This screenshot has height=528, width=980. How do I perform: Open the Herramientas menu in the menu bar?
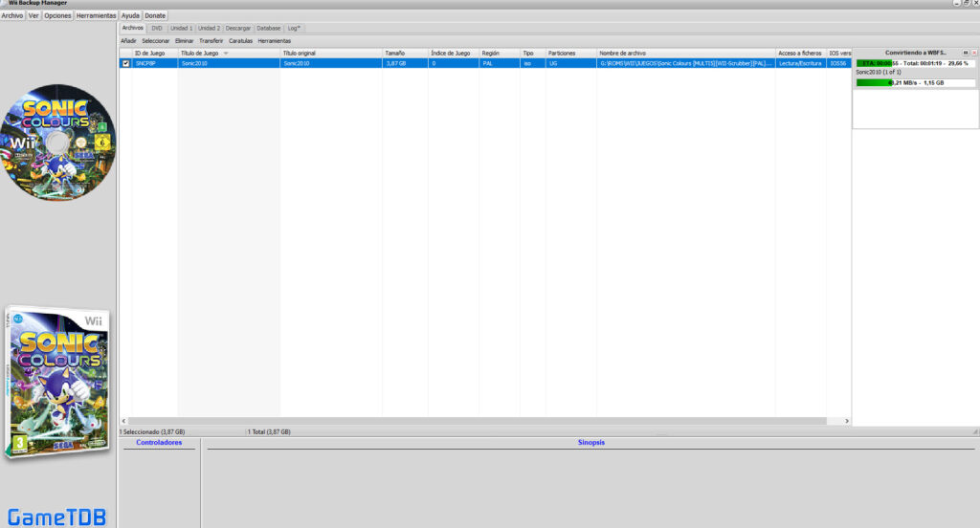point(96,15)
